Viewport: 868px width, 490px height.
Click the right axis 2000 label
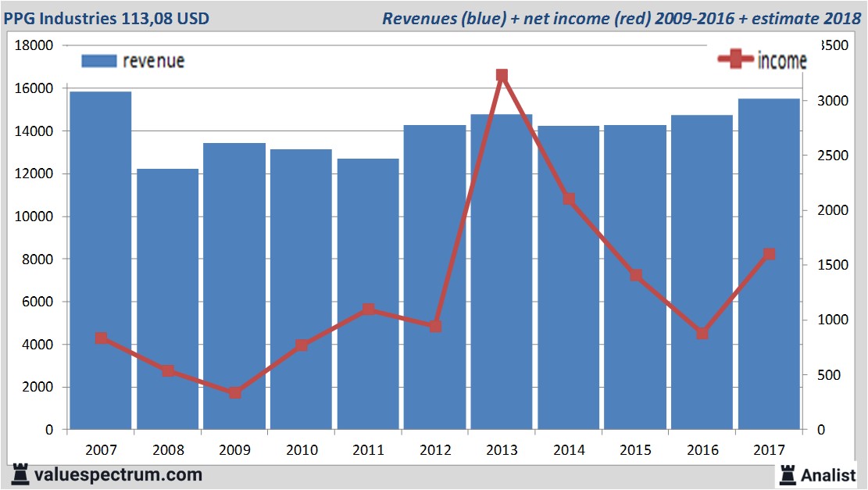pos(833,210)
